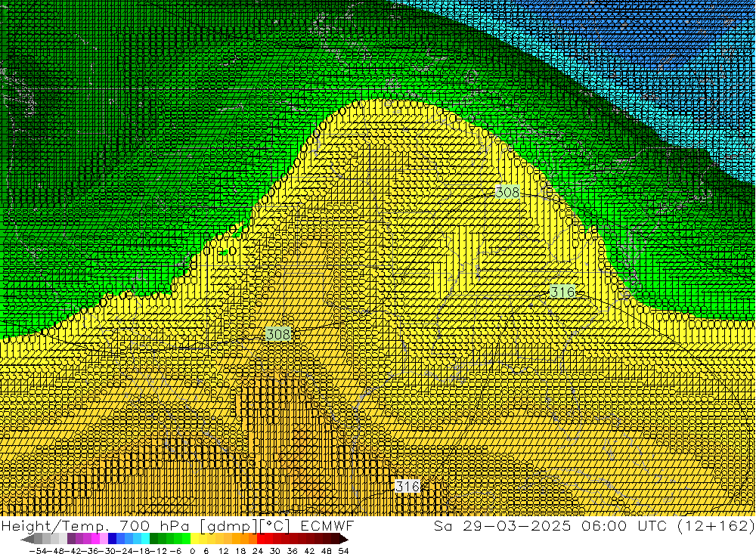The width and height of the screenshot is (756, 554).
Task: Click the green-tinted 316 contour label
Action: click(x=562, y=292)
